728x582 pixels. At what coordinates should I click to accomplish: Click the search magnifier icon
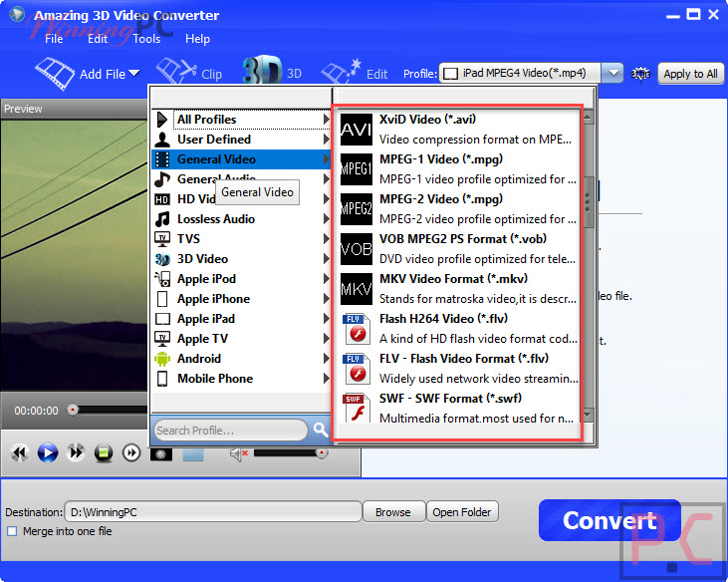321,430
